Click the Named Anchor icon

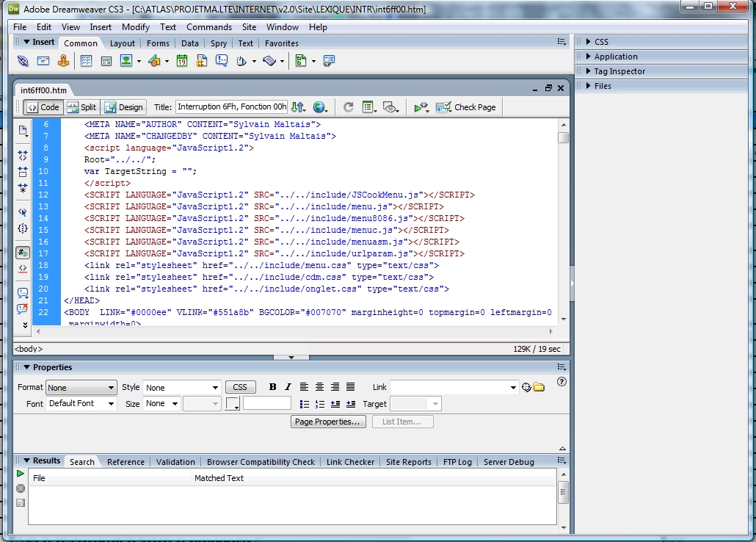click(x=64, y=61)
